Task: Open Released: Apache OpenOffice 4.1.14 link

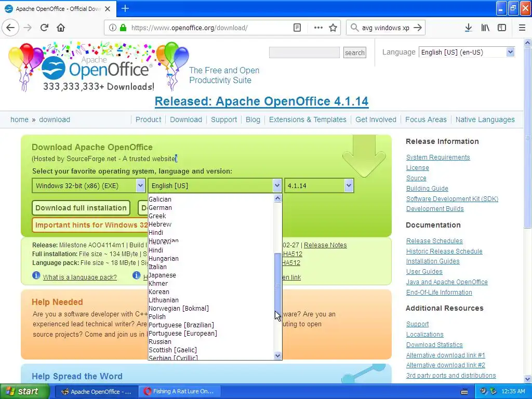Action: click(262, 101)
